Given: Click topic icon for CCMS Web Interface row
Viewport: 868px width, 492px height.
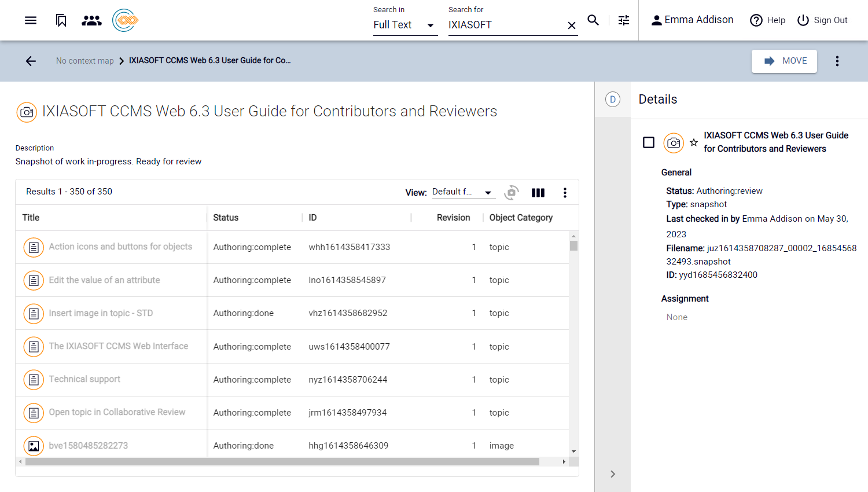Looking at the screenshot, I should pos(34,347).
